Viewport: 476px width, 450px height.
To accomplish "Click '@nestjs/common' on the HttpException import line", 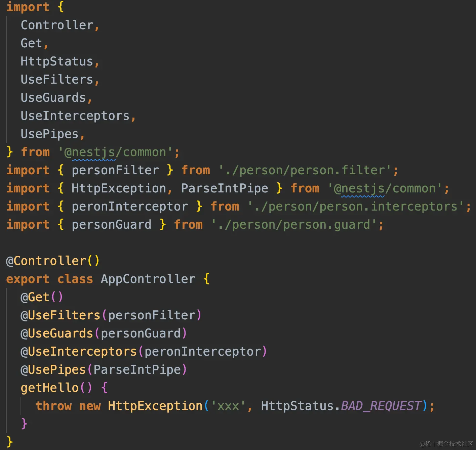I will click(385, 188).
